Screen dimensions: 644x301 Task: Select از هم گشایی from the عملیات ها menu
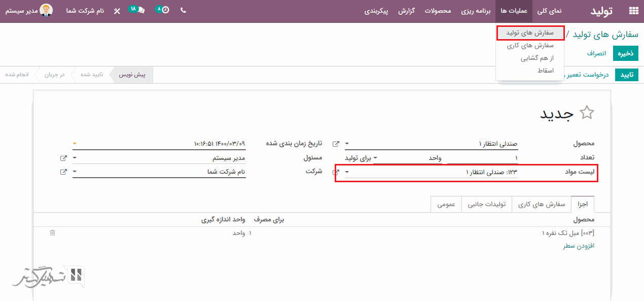point(537,58)
